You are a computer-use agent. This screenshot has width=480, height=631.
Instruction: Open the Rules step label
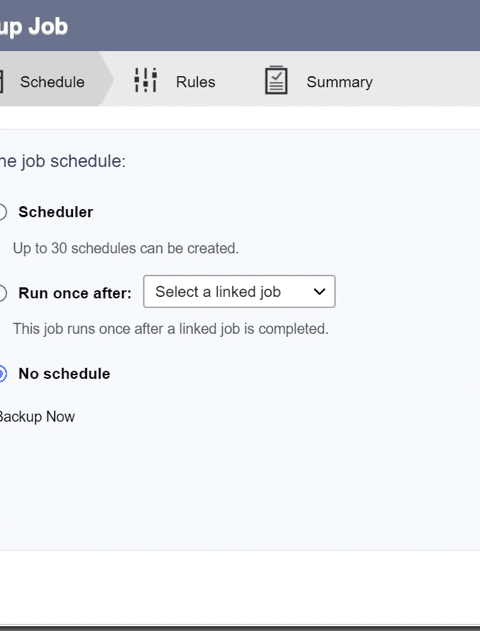(x=196, y=82)
